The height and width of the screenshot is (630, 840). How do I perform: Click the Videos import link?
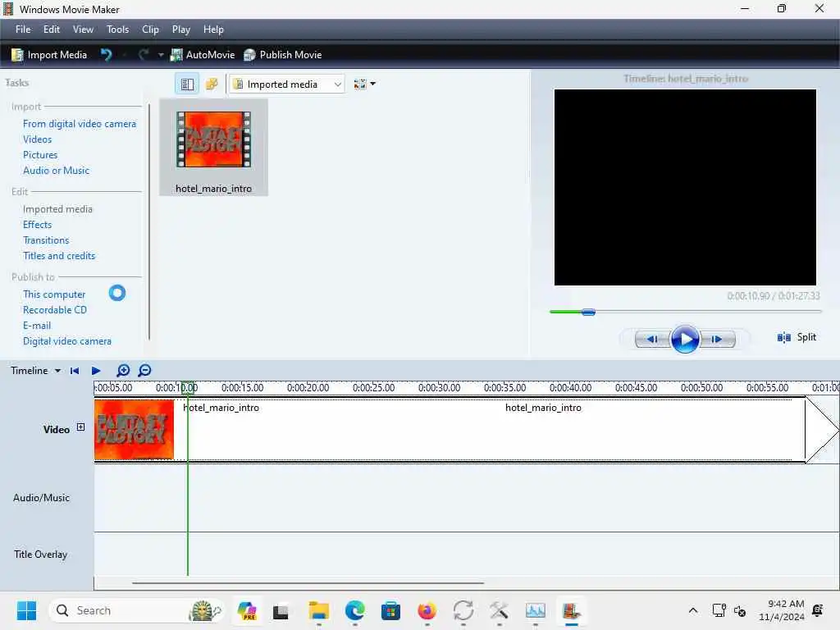point(38,139)
